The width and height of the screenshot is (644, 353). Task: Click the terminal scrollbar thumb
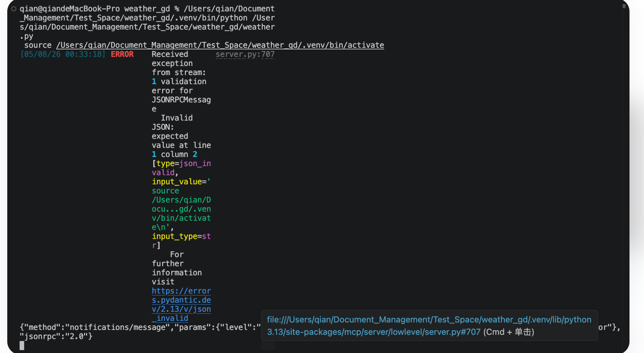[624, 6]
